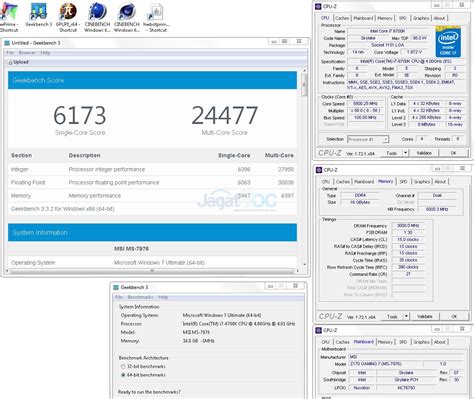Click the MSI MS-7976 model text in the results
This screenshot has width=474, height=399.
coord(131,249)
